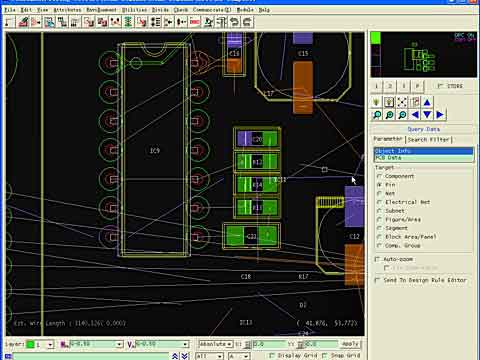Click the red pencil edit toolbar icon

[23, 22]
